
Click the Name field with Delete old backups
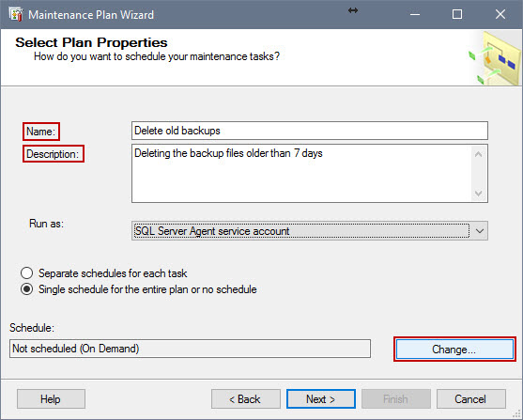point(310,131)
